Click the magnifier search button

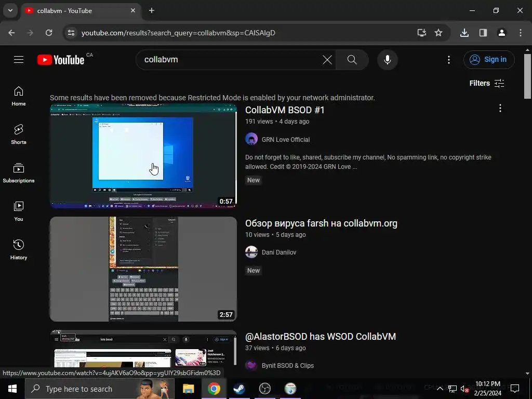[x=352, y=60]
